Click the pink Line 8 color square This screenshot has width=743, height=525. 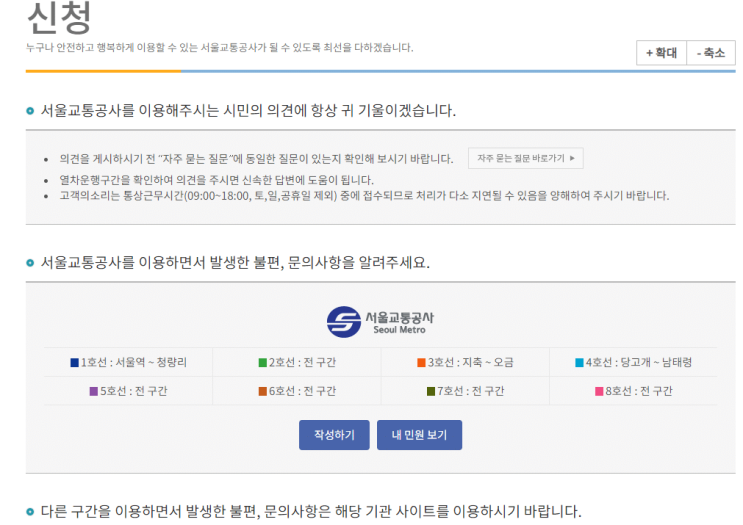point(599,391)
